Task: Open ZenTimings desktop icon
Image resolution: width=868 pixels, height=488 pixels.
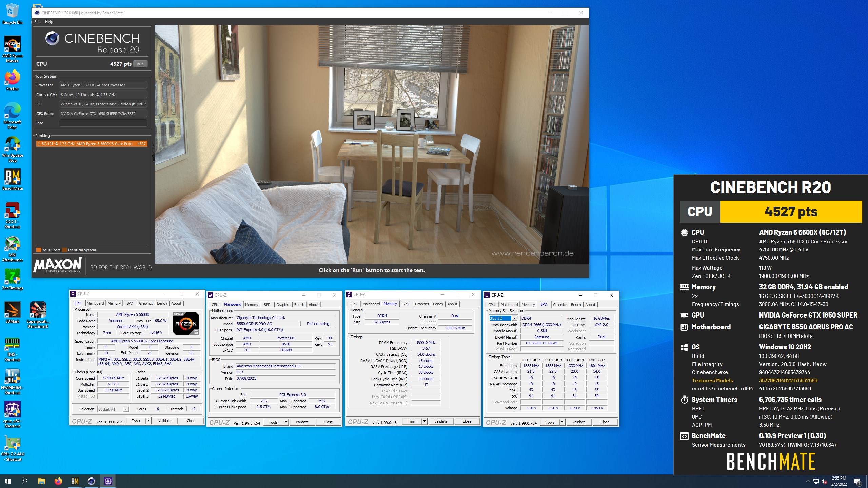Action: coord(12,280)
